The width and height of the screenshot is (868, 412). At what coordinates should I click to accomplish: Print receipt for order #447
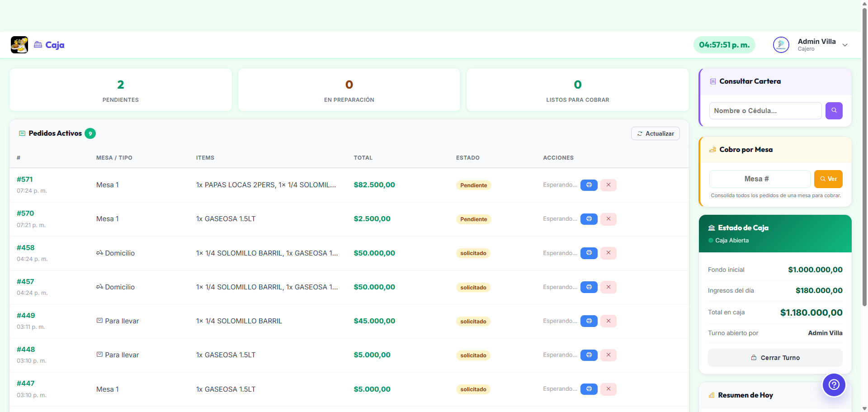click(x=589, y=389)
